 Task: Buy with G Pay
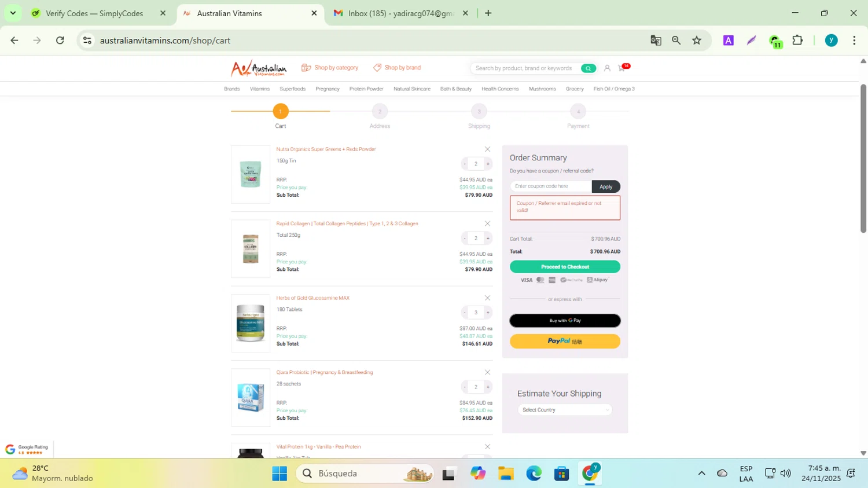pyautogui.click(x=565, y=321)
